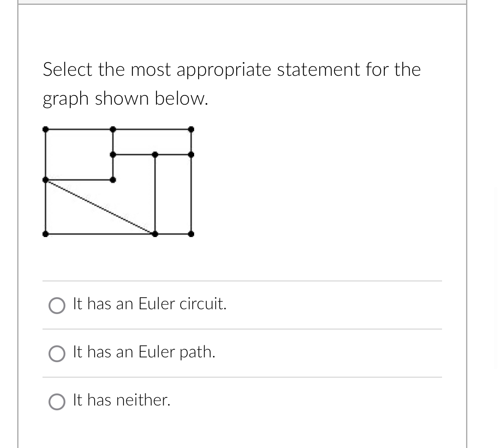Click the gray border on the left edge
The width and height of the screenshot is (501, 448).
click(18, 225)
